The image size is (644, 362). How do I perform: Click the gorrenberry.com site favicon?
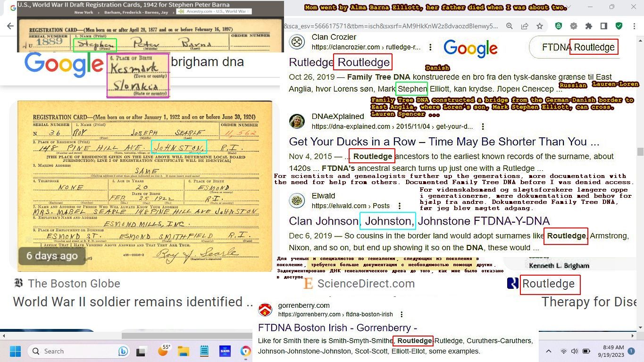[265, 310]
